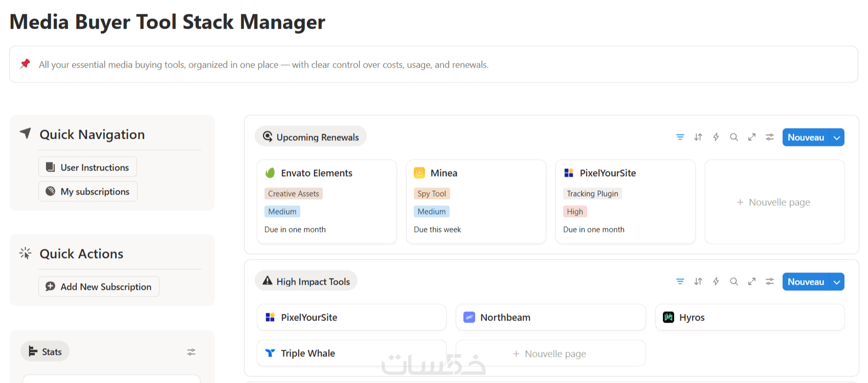Open Nouveau dropdown arrow in High Impact Tools
868x383 pixels.
point(837,282)
